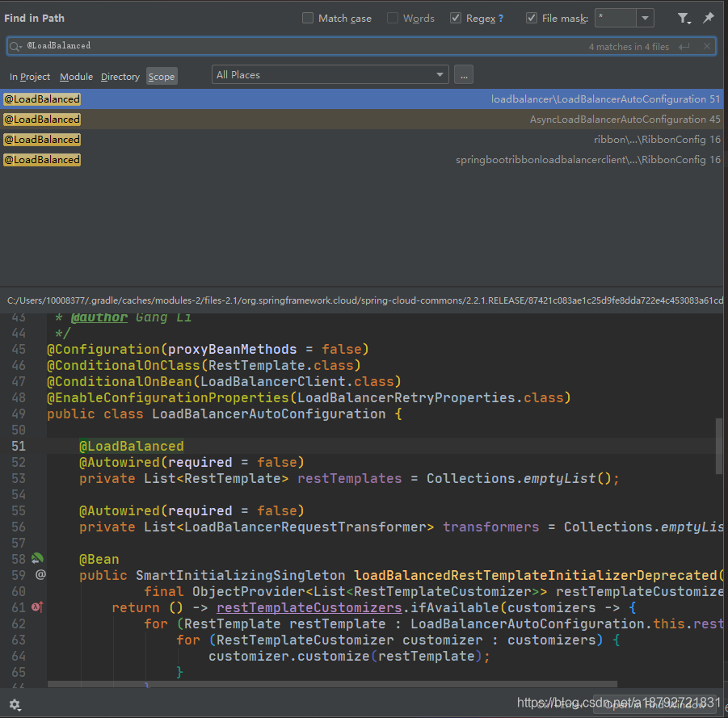This screenshot has height=718, width=728.
Task: Expand the All Places scope dropdown
Action: point(440,75)
